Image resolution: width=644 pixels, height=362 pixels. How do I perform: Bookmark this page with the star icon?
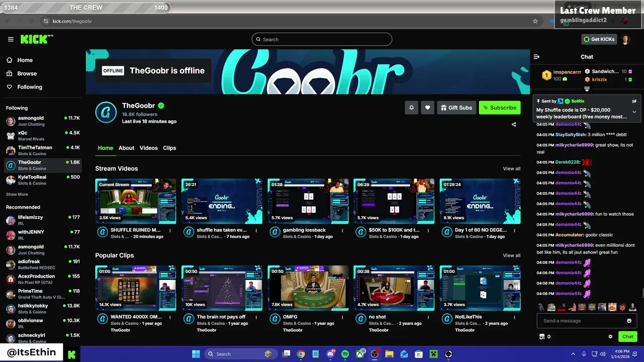click(535, 21)
